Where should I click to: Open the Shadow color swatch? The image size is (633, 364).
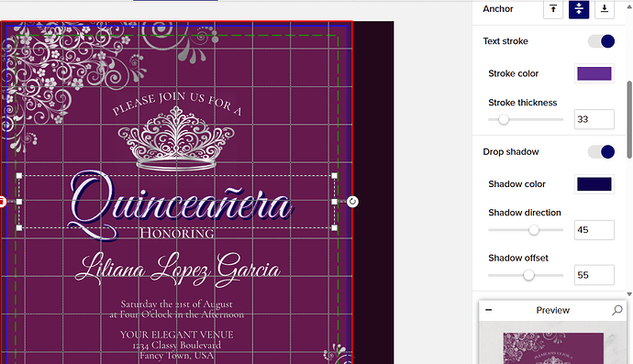pos(594,184)
